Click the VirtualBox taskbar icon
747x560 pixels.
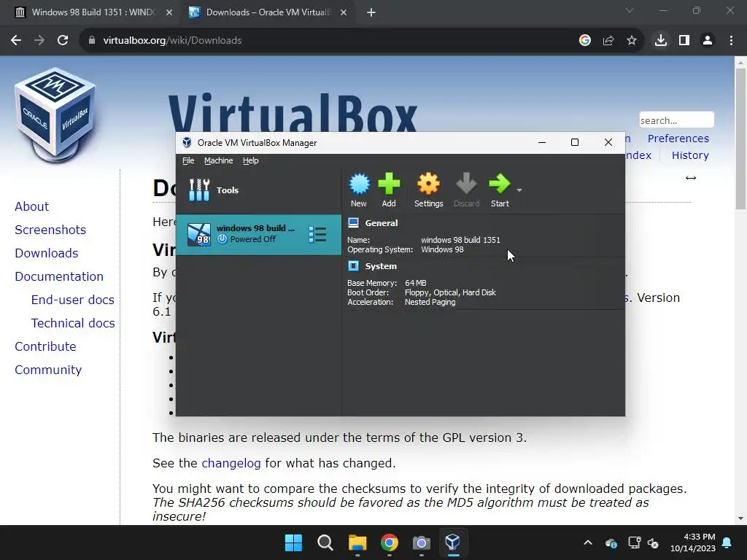point(452,542)
